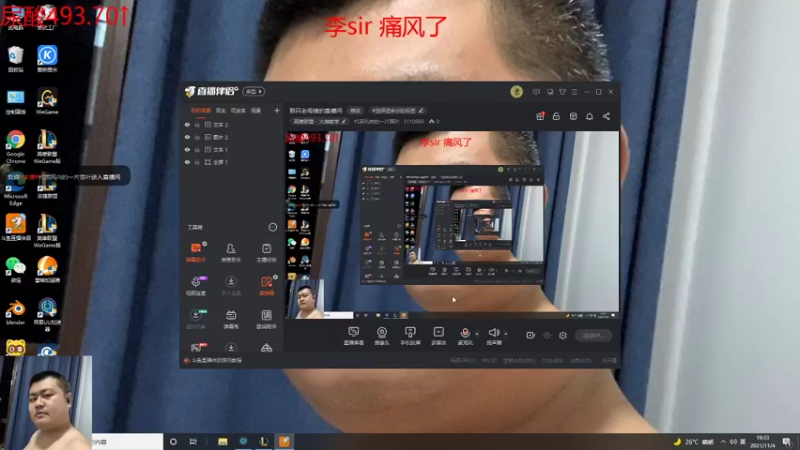Click the grey start-streaming button

click(x=594, y=335)
